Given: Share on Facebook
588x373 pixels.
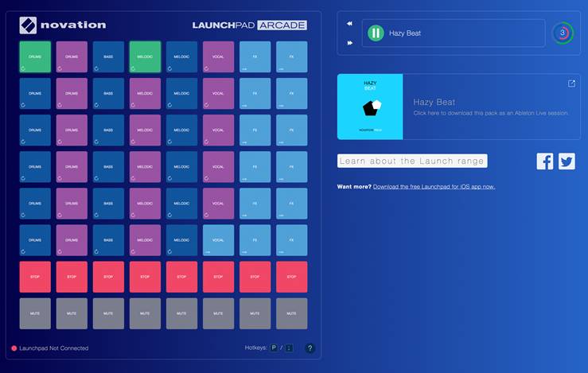Looking at the screenshot, I should coord(544,161).
